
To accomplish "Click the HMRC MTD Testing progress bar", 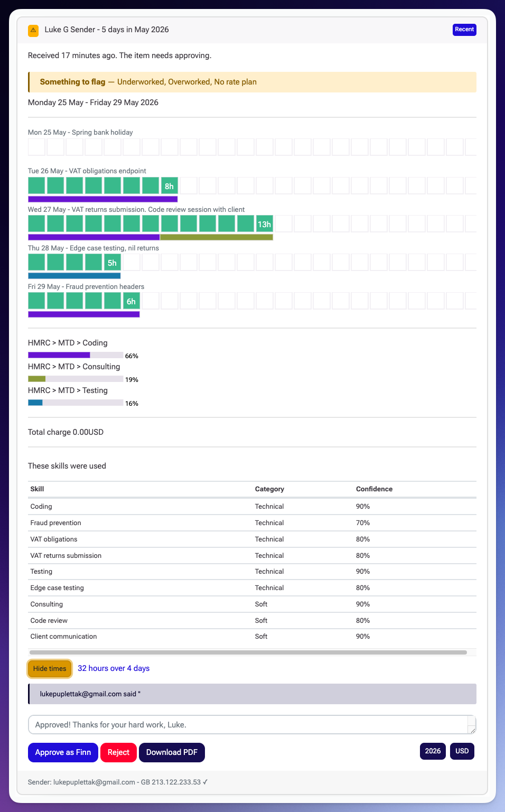I will click(76, 403).
